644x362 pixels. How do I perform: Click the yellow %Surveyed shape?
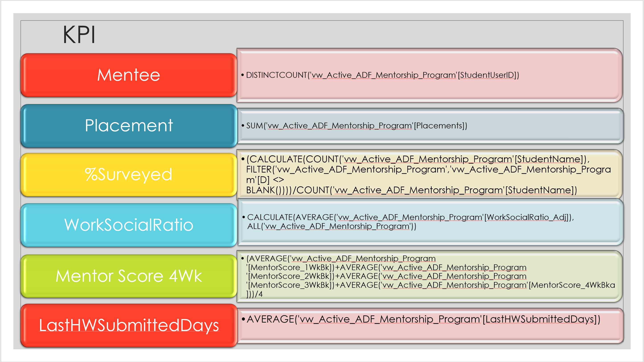(x=129, y=175)
